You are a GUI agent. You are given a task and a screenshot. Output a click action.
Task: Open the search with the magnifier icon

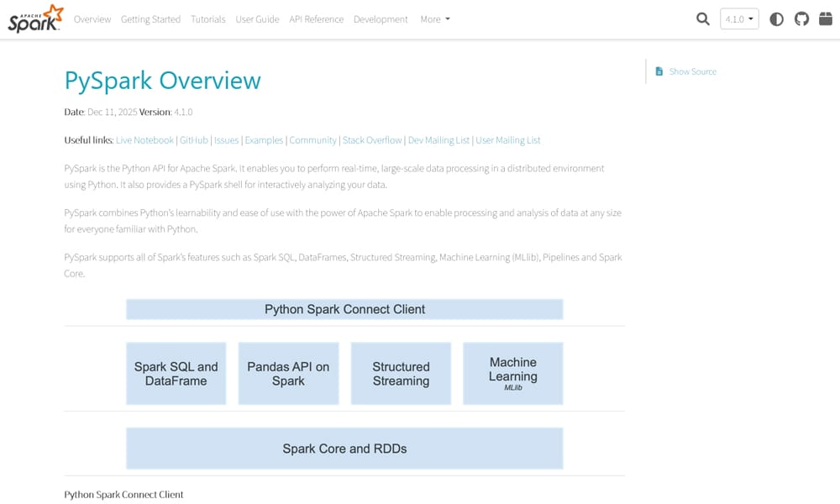pyautogui.click(x=703, y=18)
